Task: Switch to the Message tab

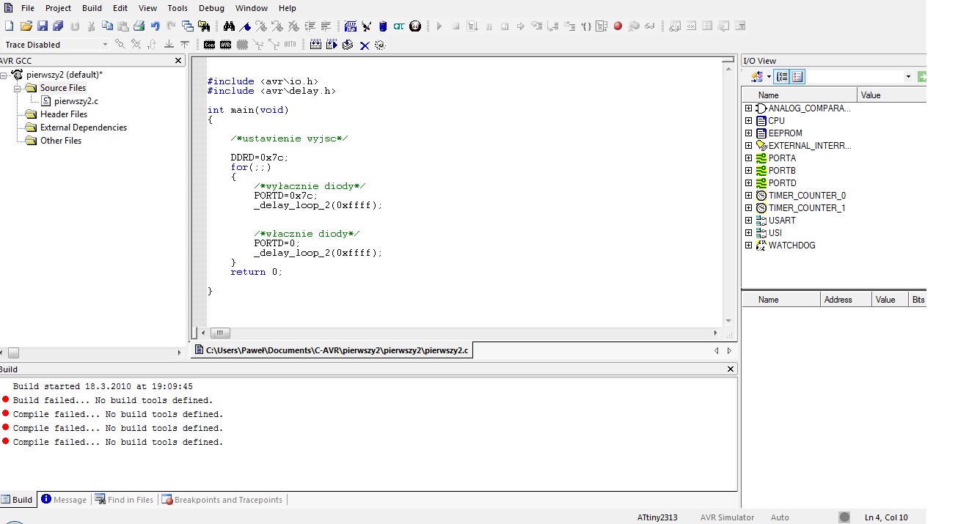Action: (63, 500)
